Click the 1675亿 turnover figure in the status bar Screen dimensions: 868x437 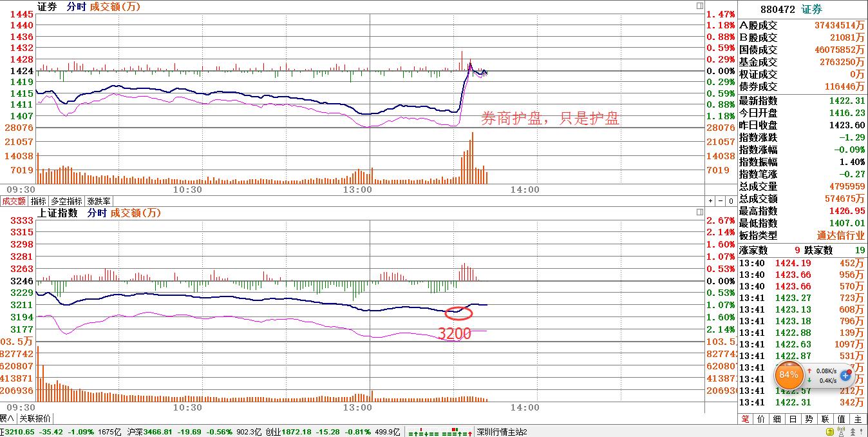coord(110,432)
